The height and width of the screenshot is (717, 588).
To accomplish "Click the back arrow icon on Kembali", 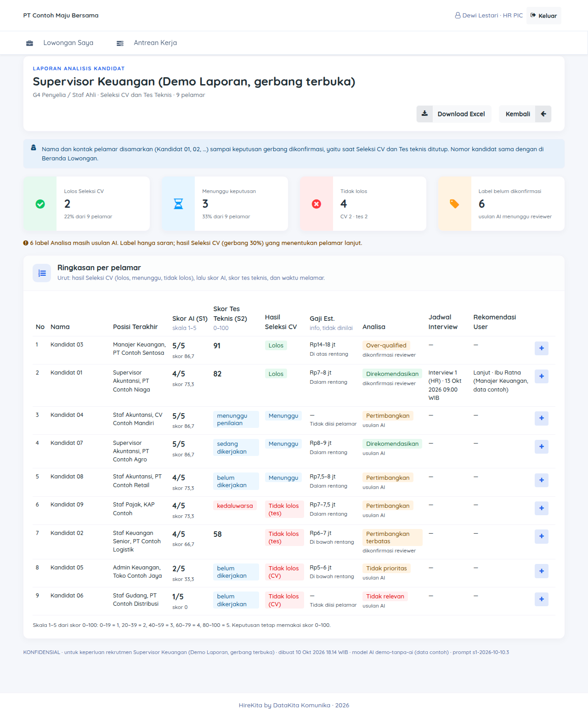I will [543, 114].
